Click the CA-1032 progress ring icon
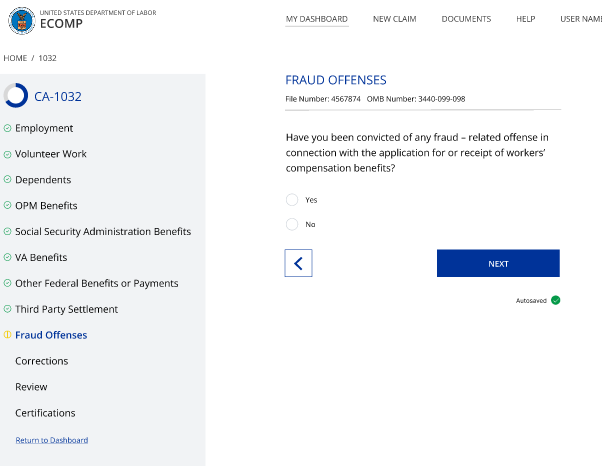The image size is (602, 466). pos(16,96)
